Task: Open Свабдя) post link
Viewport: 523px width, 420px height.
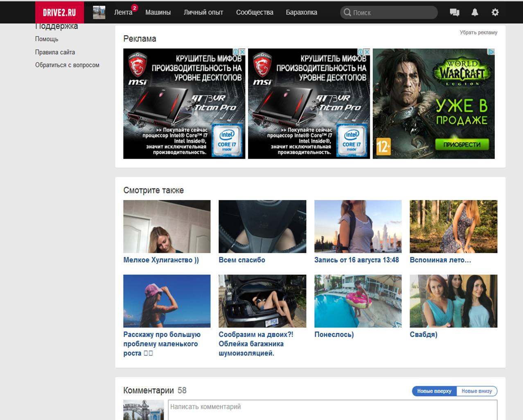Action: click(424, 335)
